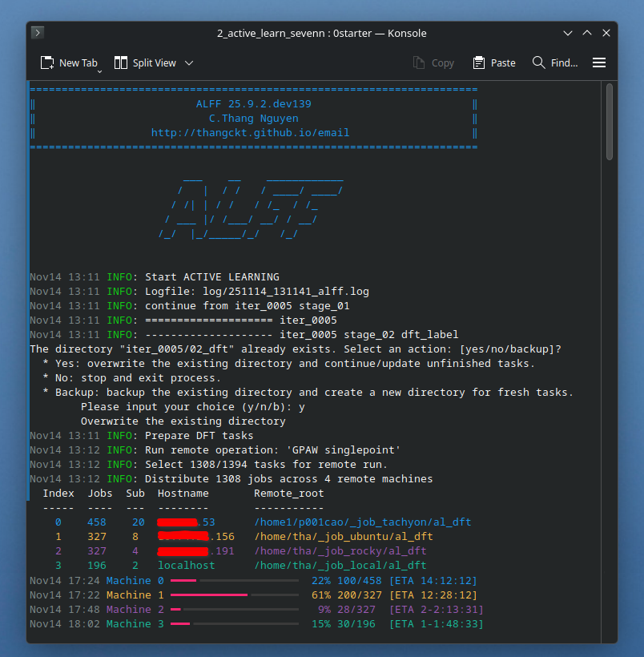
Task: Click the /home/tha/_job_ubuntu/al_dft remote path
Action: pos(343,537)
